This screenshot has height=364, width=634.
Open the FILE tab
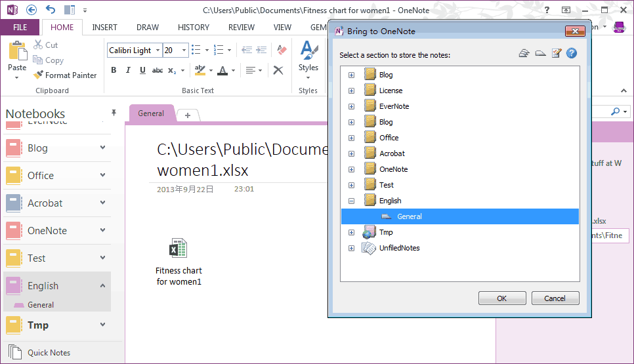click(20, 27)
